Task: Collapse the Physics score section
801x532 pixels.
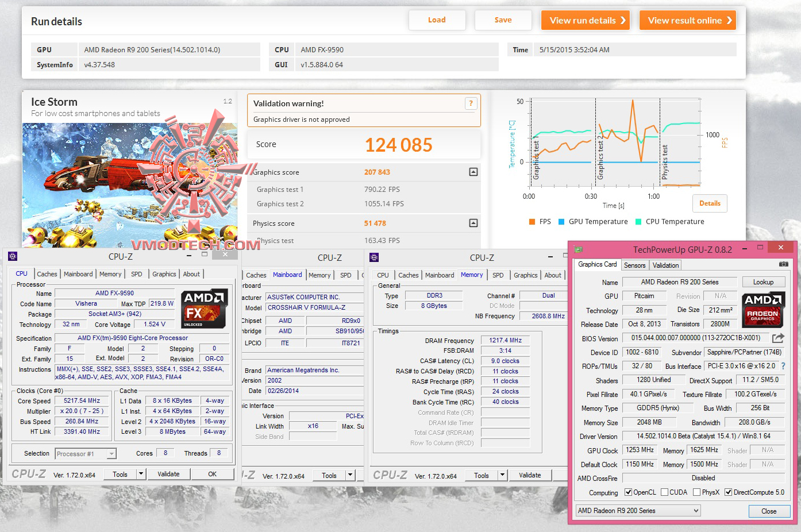Action: pyautogui.click(x=473, y=223)
